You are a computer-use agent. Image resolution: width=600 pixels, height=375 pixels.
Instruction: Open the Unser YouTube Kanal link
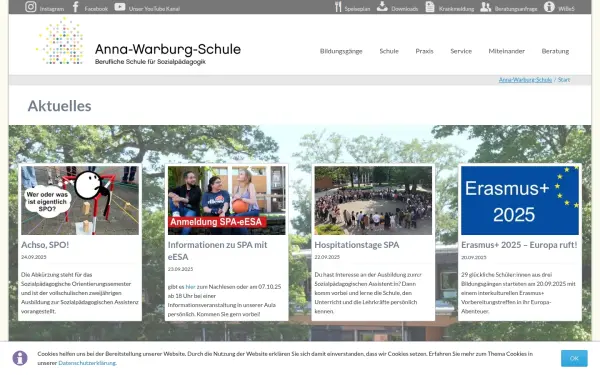coord(154,9)
